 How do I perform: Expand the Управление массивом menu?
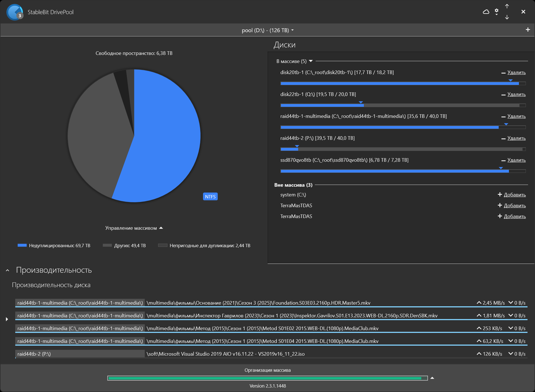[134, 228]
